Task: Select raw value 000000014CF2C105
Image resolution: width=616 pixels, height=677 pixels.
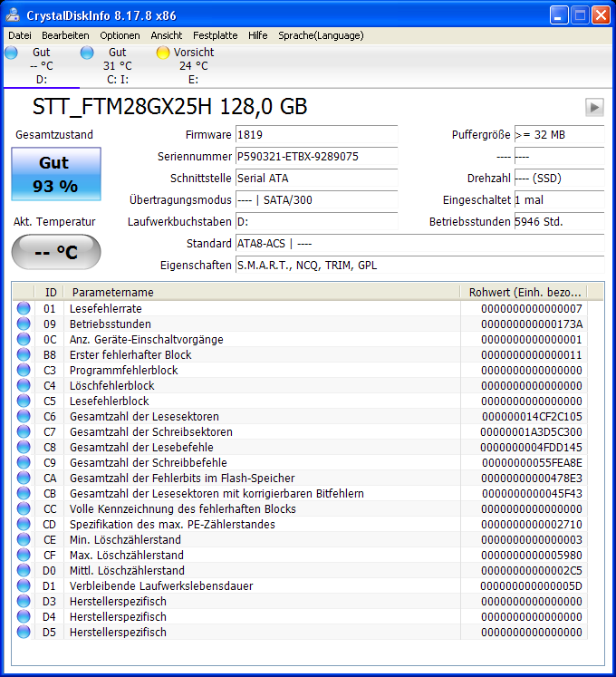Action: (x=532, y=416)
